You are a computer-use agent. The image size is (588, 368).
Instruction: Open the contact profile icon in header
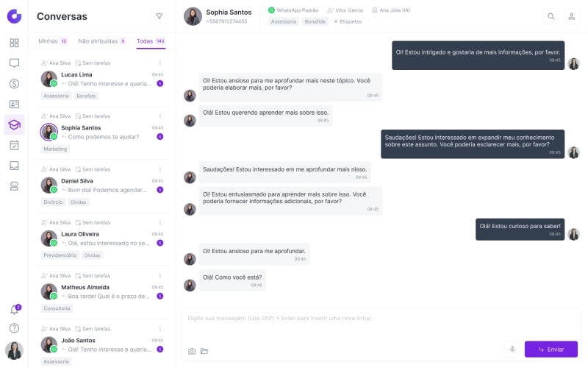[x=572, y=16]
